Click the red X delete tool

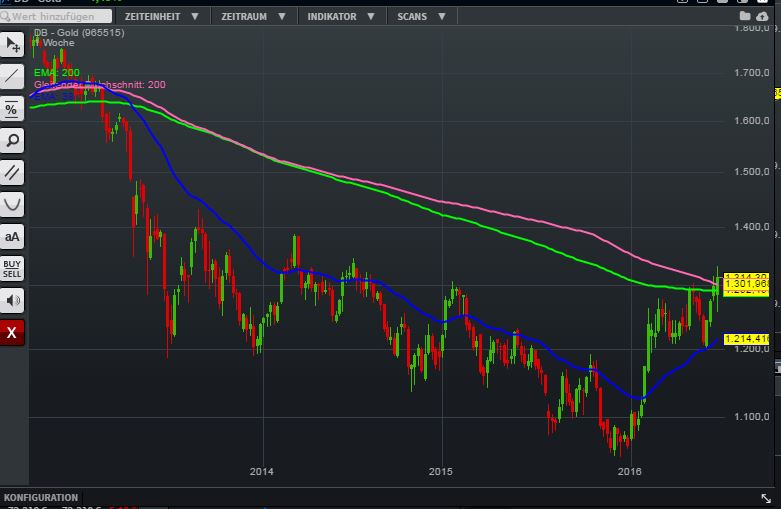pyautogui.click(x=12, y=332)
